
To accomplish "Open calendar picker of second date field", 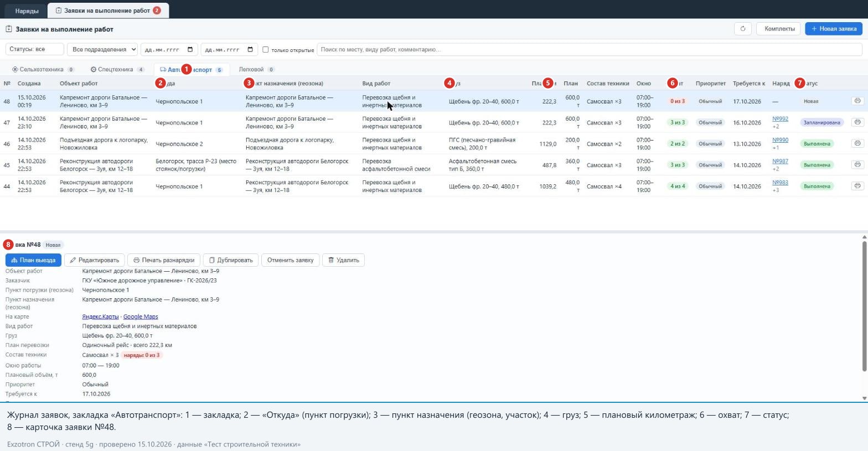I will point(250,49).
